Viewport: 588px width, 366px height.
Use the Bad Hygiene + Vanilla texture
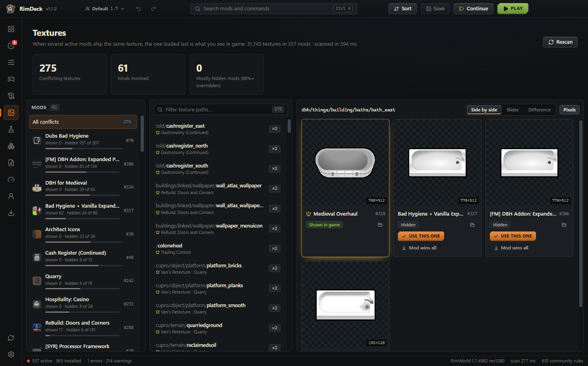(x=421, y=236)
